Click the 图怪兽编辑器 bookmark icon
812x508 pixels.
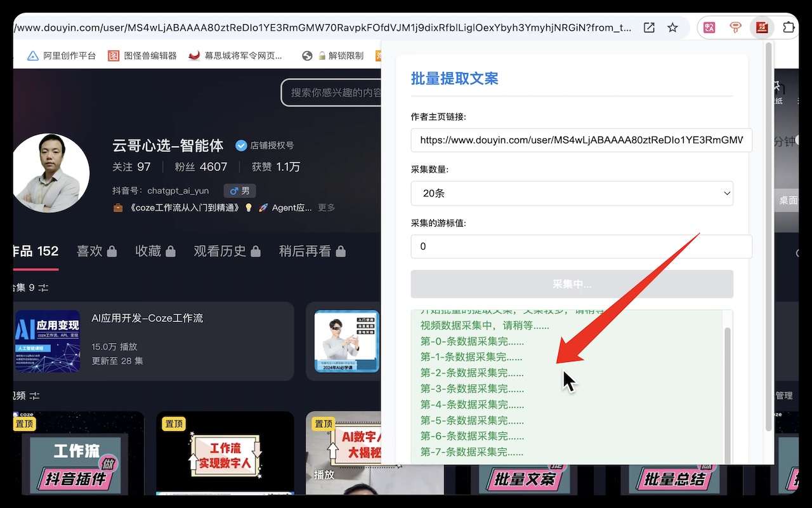point(113,55)
